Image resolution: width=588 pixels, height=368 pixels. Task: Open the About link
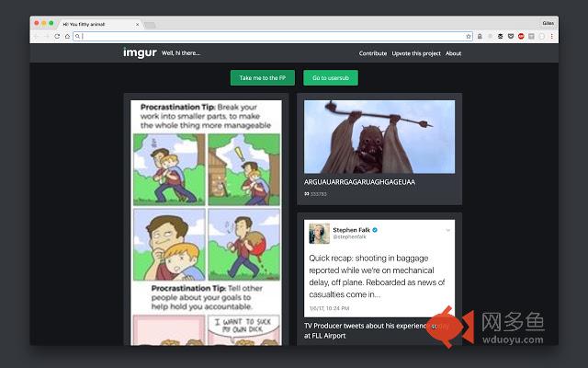(x=453, y=53)
